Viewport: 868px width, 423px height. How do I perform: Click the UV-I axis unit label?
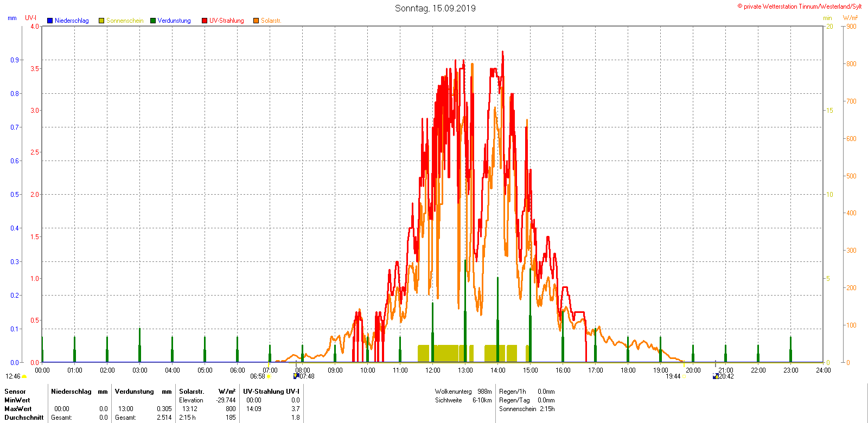31,18
